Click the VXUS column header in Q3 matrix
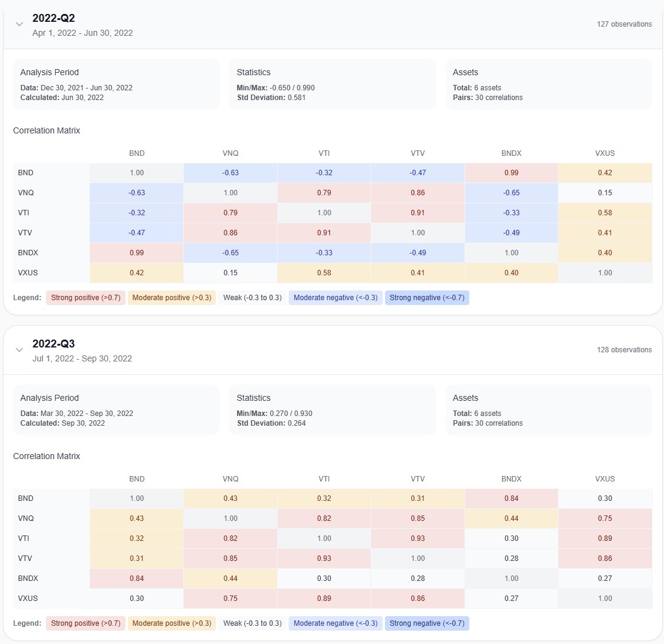Viewport: 664px width, 644px height. pyautogui.click(x=605, y=479)
